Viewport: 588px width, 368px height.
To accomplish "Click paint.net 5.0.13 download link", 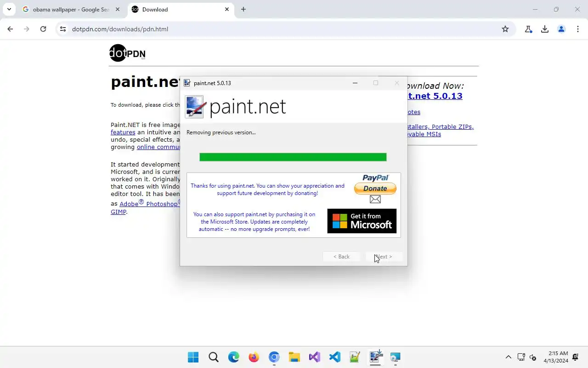I will (x=435, y=96).
